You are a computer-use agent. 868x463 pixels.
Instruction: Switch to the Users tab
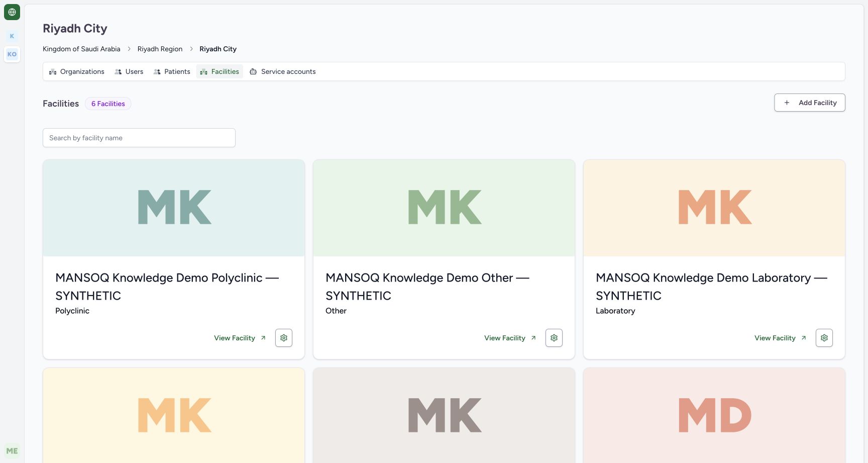tap(129, 71)
